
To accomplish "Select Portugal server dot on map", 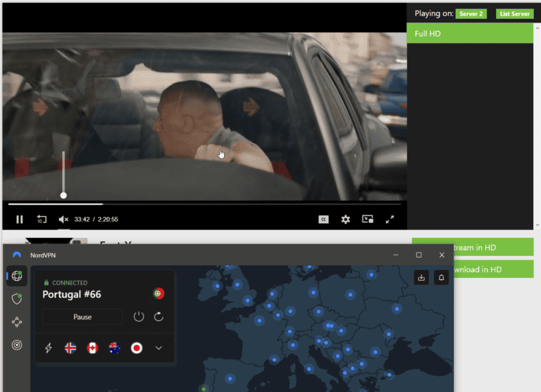I will (x=204, y=389).
